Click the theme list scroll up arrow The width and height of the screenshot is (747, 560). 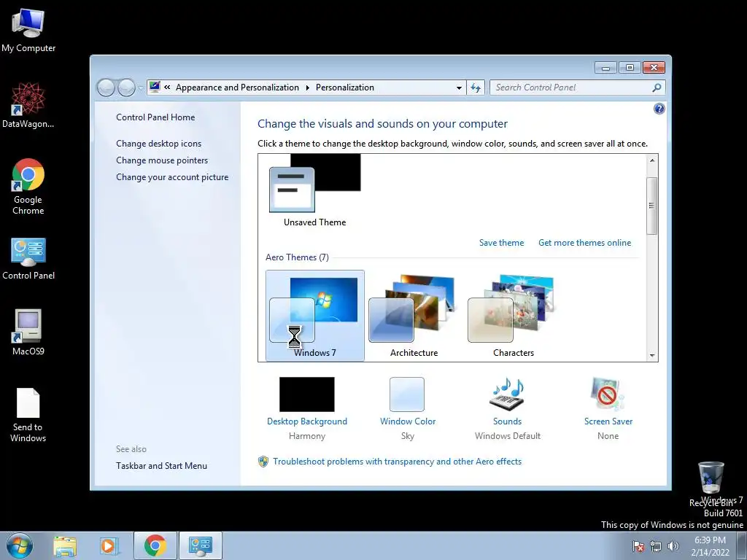[x=652, y=160]
